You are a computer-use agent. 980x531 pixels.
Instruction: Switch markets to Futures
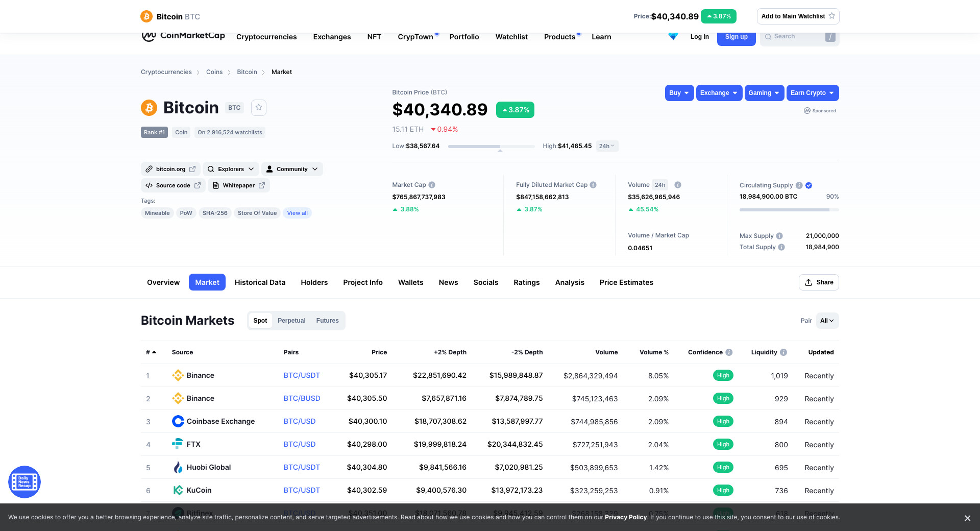click(x=327, y=321)
